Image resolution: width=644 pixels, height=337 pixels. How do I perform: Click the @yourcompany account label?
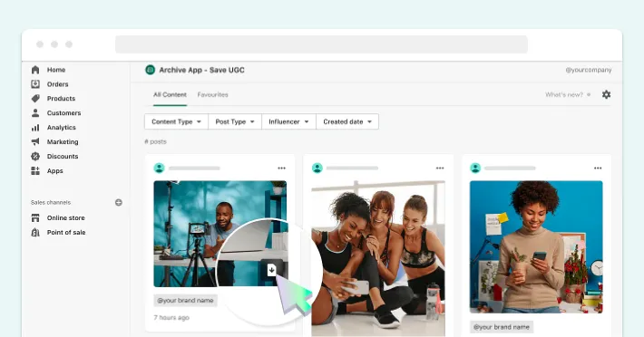pos(589,70)
